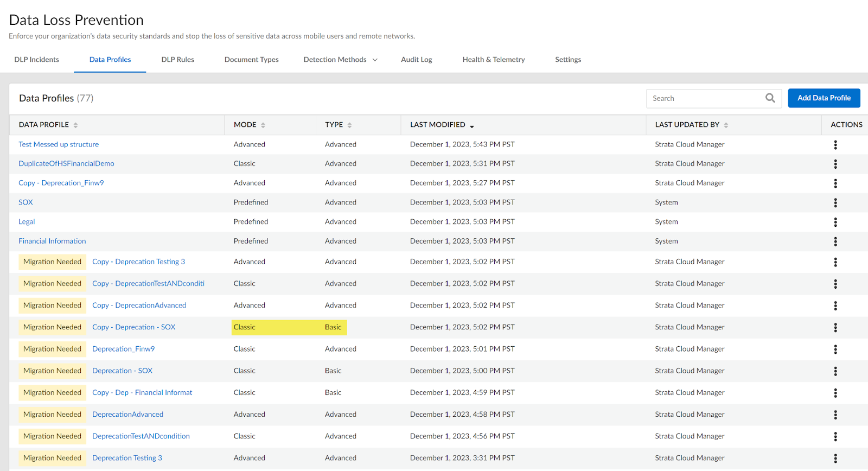Sort by Type column arrows

click(349, 125)
